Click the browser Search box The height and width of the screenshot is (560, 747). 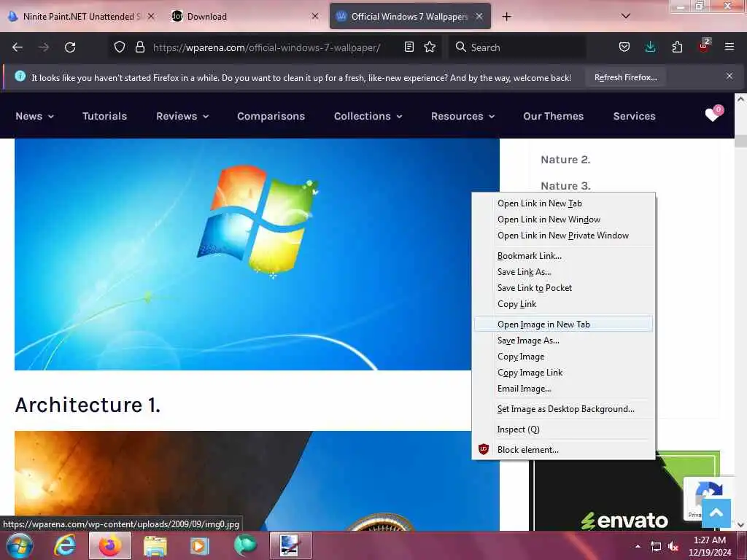coord(517,47)
